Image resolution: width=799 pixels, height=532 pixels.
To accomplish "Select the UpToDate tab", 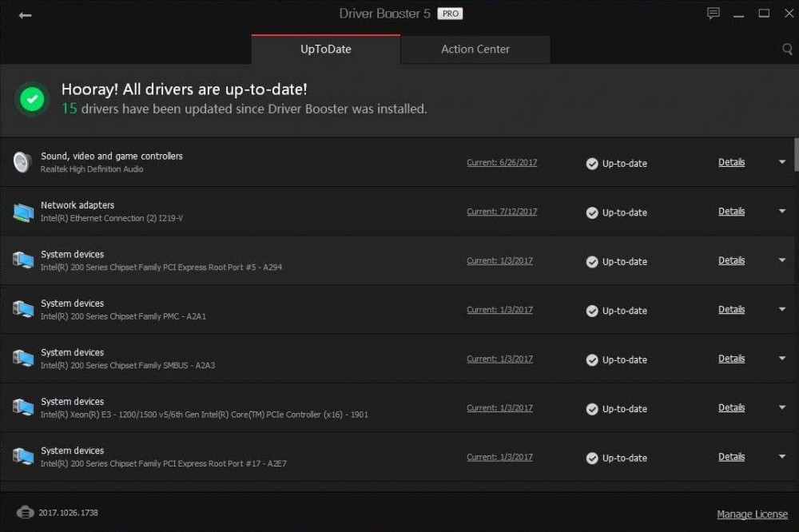I will point(325,50).
